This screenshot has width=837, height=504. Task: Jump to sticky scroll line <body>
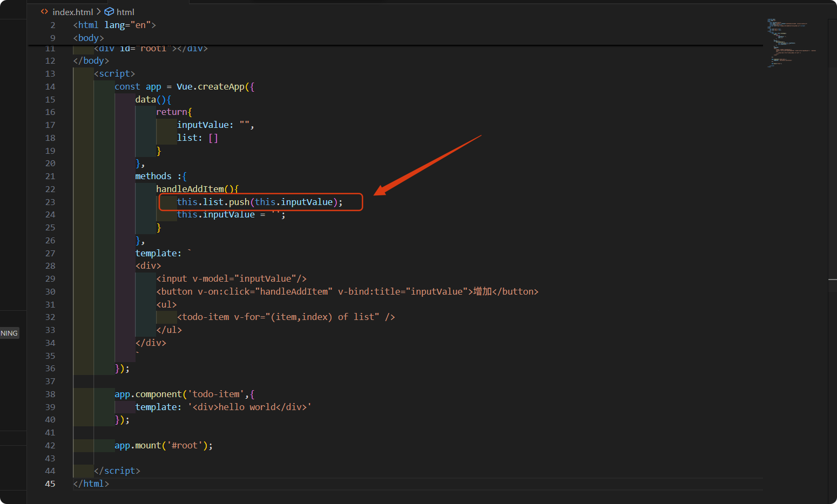[89, 38]
